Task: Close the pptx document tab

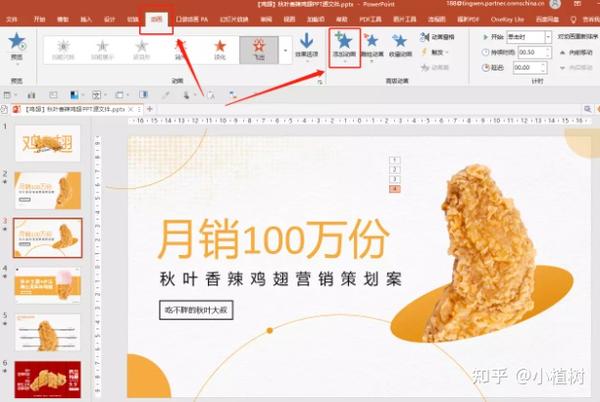Action: click(x=131, y=109)
